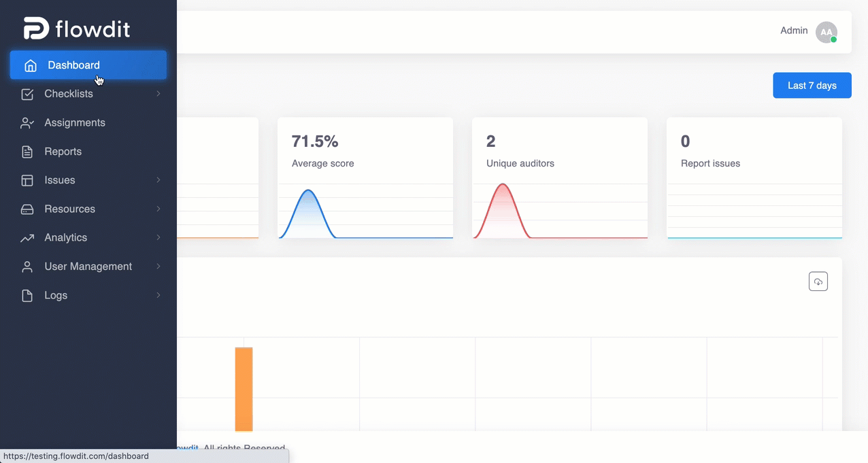Open the Admin AA avatar menu

(827, 32)
